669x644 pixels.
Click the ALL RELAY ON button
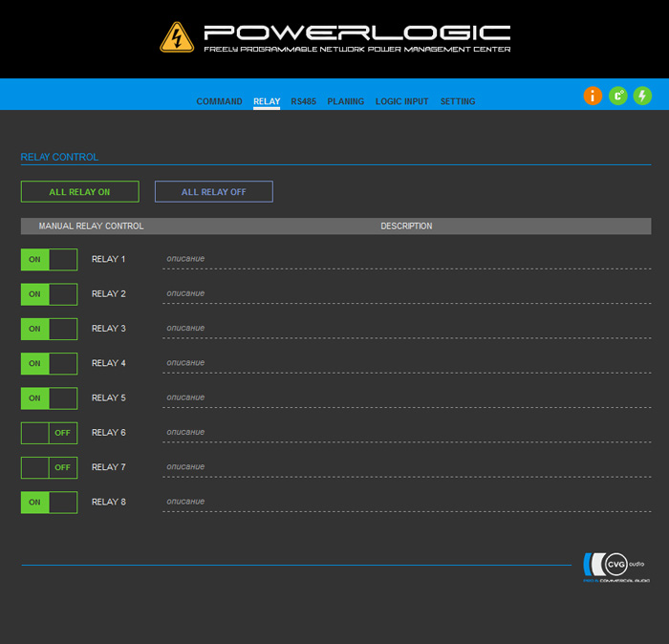click(79, 191)
